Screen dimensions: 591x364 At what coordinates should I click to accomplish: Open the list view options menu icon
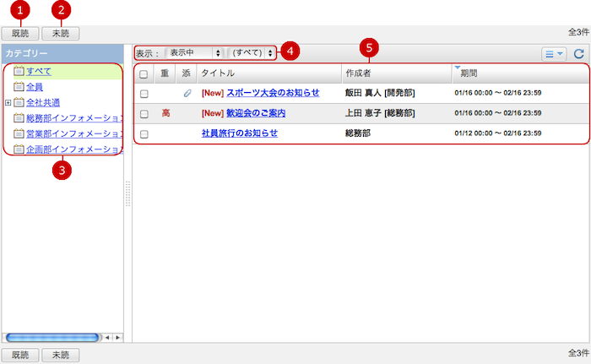pyautogui.click(x=554, y=54)
